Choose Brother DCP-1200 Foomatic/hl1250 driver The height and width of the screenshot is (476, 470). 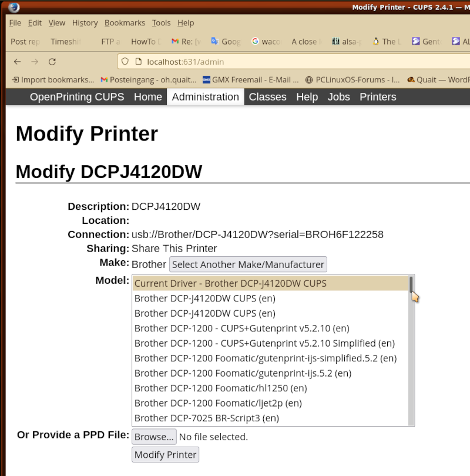pos(220,388)
